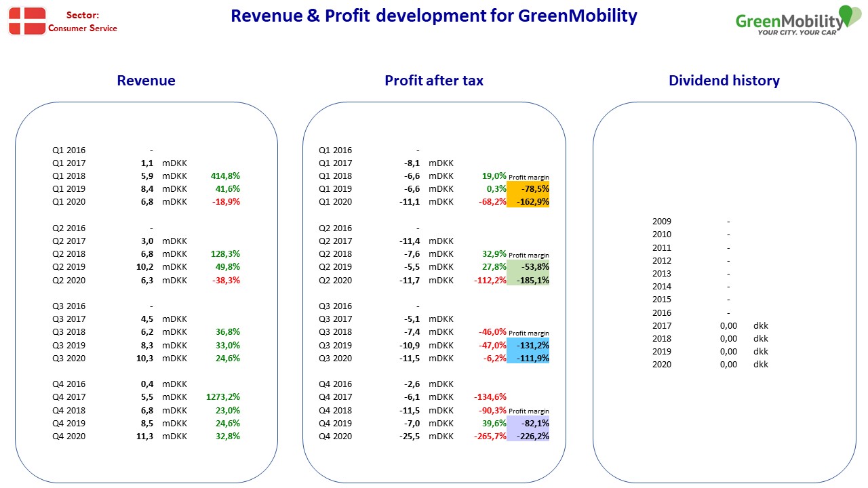Select the 32,8% growth for Q4 2020
The width and height of the screenshot is (868, 488).
coord(228,436)
